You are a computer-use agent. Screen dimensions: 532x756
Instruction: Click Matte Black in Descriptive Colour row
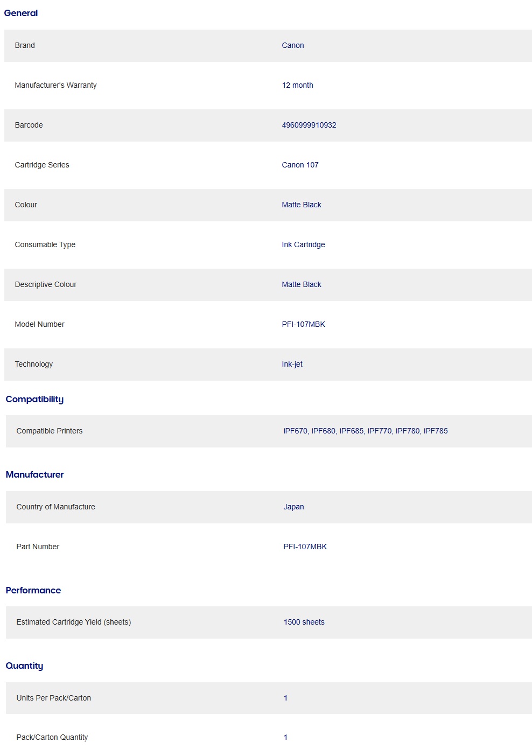click(x=301, y=284)
